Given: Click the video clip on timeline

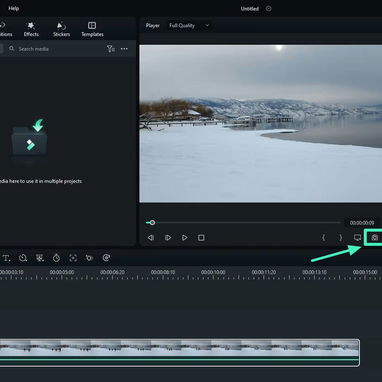Looking at the screenshot, I should tap(179, 353).
